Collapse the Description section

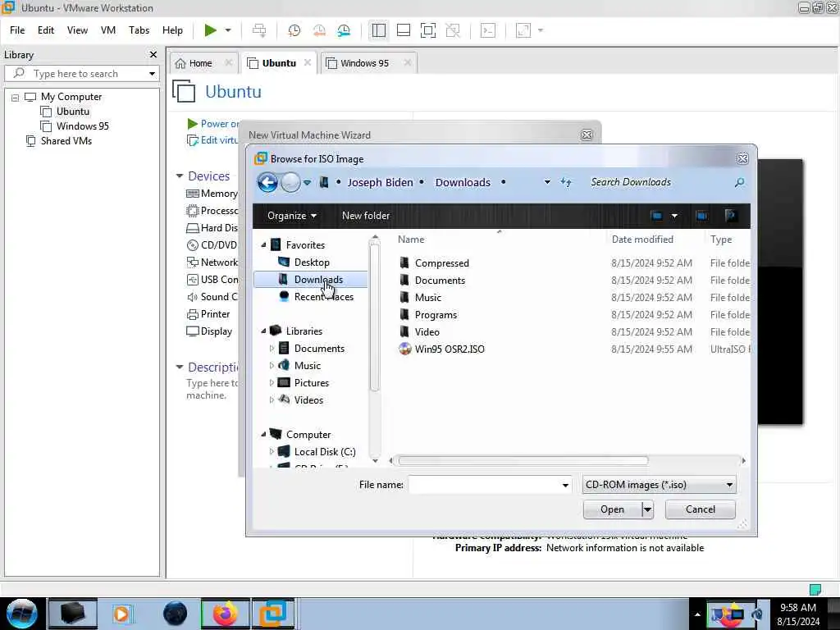point(180,367)
